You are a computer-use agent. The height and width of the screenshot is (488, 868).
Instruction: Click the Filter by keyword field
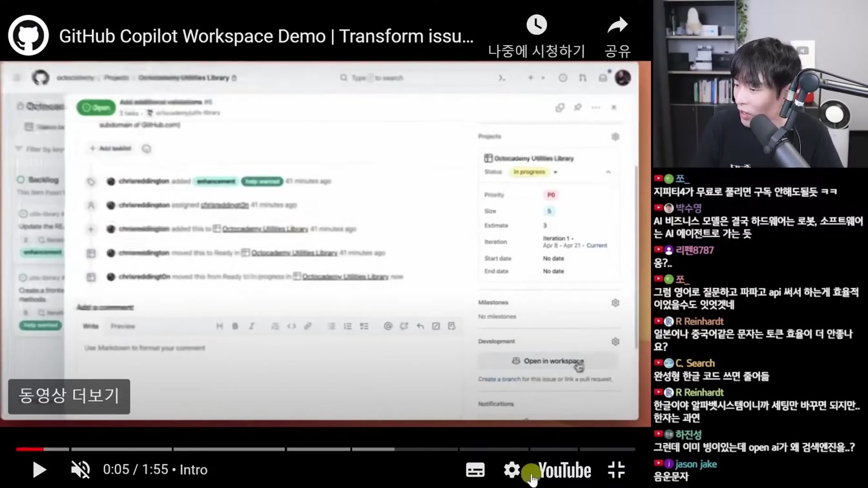pos(40,149)
